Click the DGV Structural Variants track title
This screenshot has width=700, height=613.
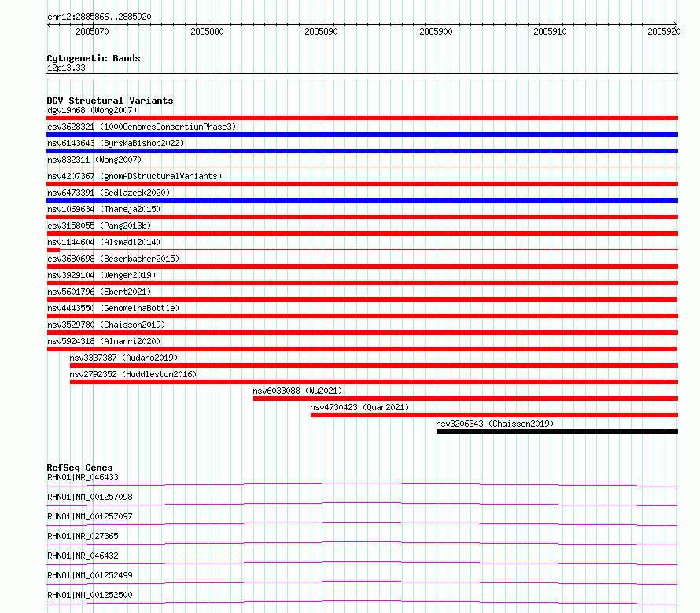pos(110,101)
